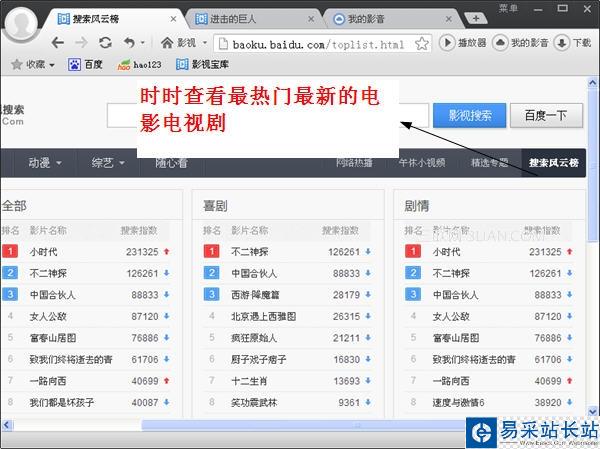Click the forward navigation arrow

(81, 42)
